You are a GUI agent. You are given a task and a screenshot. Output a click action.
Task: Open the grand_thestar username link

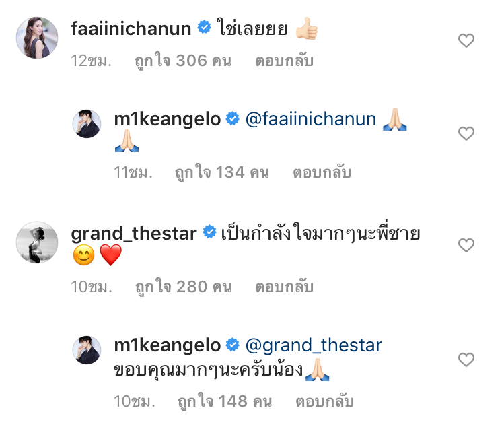[133, 234]
